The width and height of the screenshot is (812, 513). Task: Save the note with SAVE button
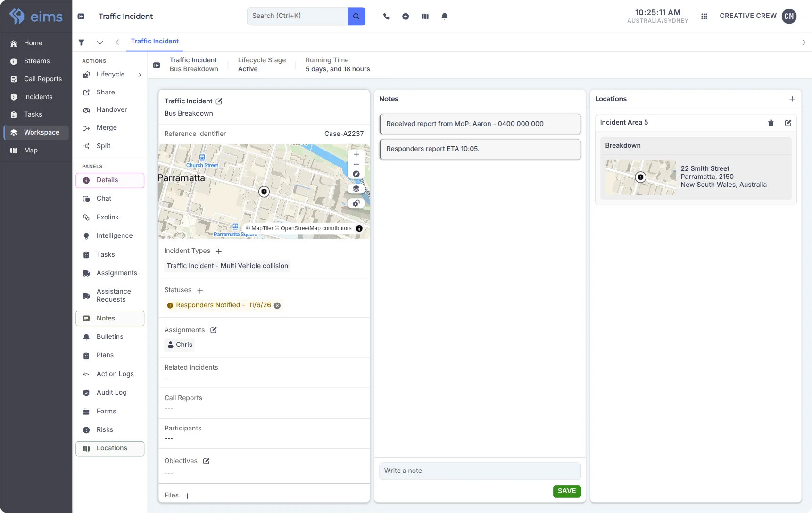(x=567, y=491)
